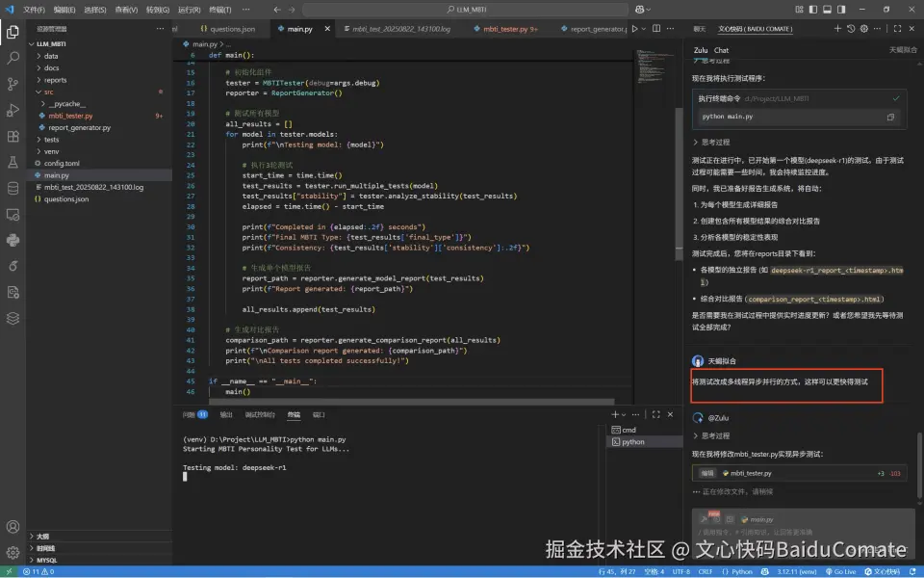Collapse the src folder
This screenshot has height=578, width=924.
pyautogui.click(x=48, y=92)
